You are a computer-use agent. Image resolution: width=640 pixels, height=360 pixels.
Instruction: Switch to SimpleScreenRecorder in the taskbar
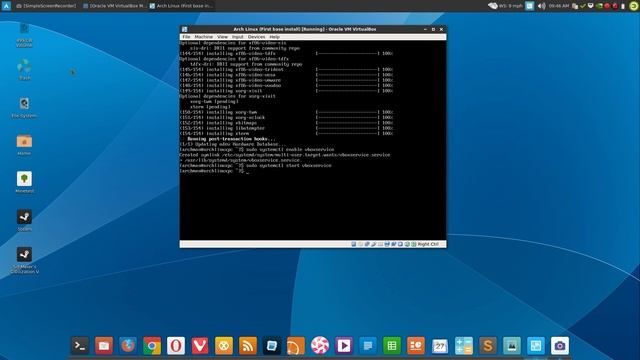coord(46,6)
